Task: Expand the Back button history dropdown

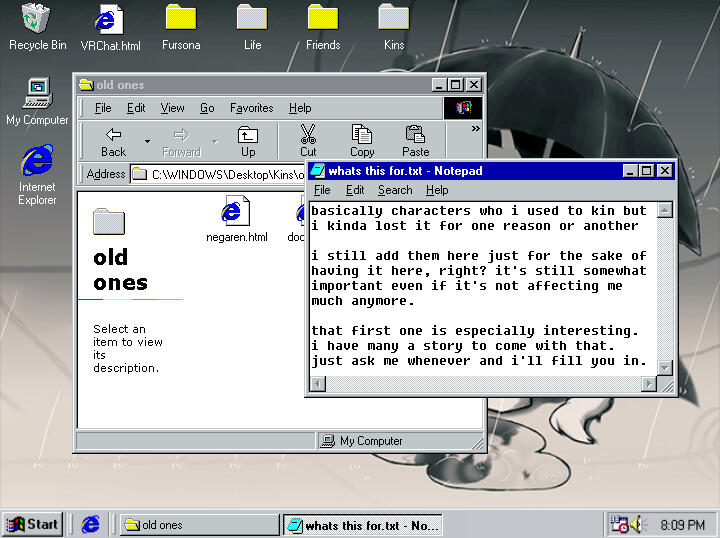Action: coord(147,141)
